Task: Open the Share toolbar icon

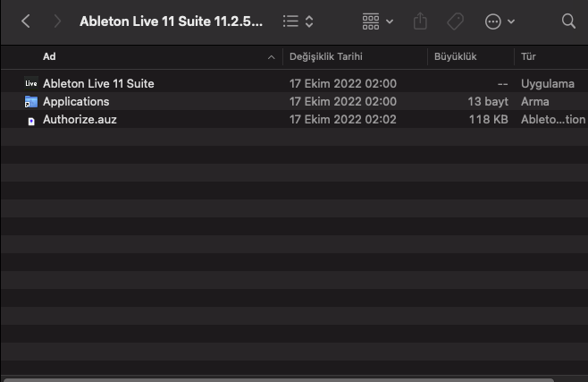Action: click(x=423, y=21)
